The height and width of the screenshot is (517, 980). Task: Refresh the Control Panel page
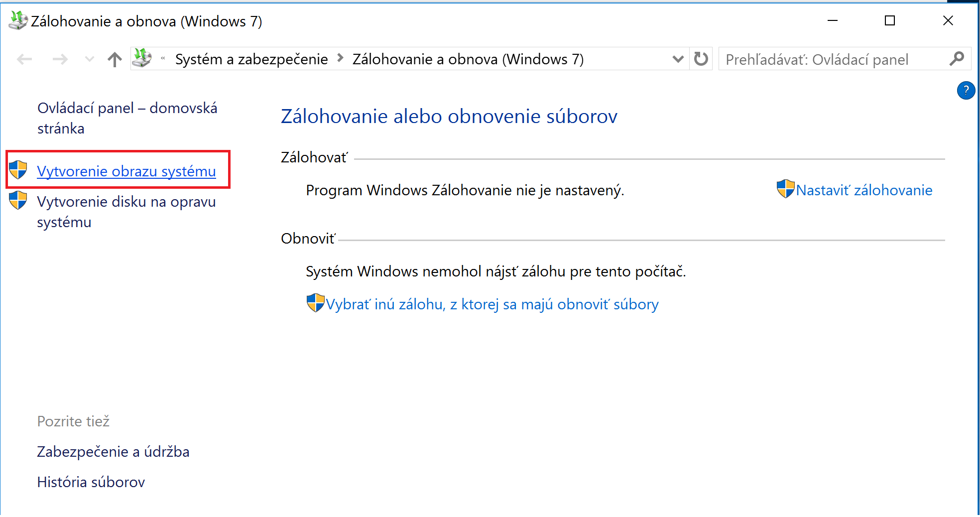click(701, 59)
